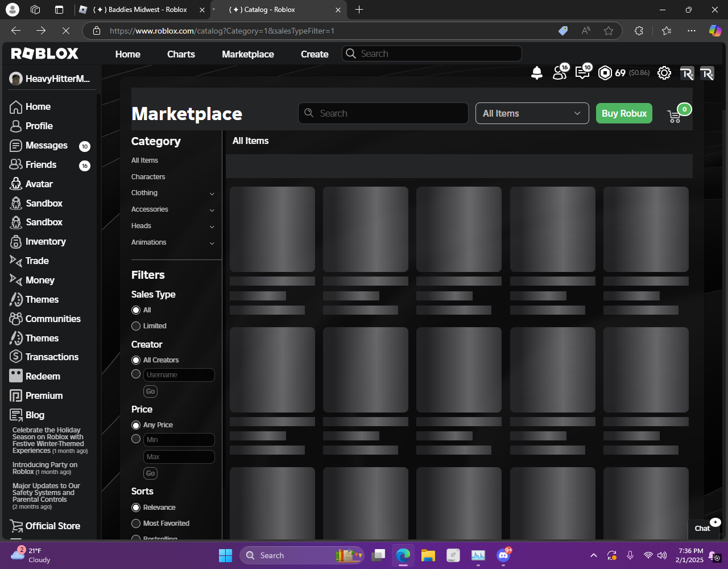Expand the Accessories category chevron
This screenshot has height=569, width=728.
(212, 210)
